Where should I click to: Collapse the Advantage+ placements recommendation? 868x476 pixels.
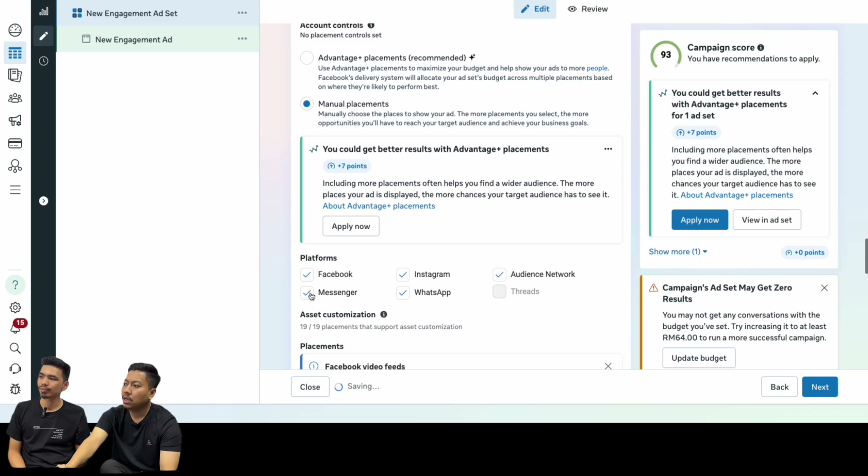(815, 93)
